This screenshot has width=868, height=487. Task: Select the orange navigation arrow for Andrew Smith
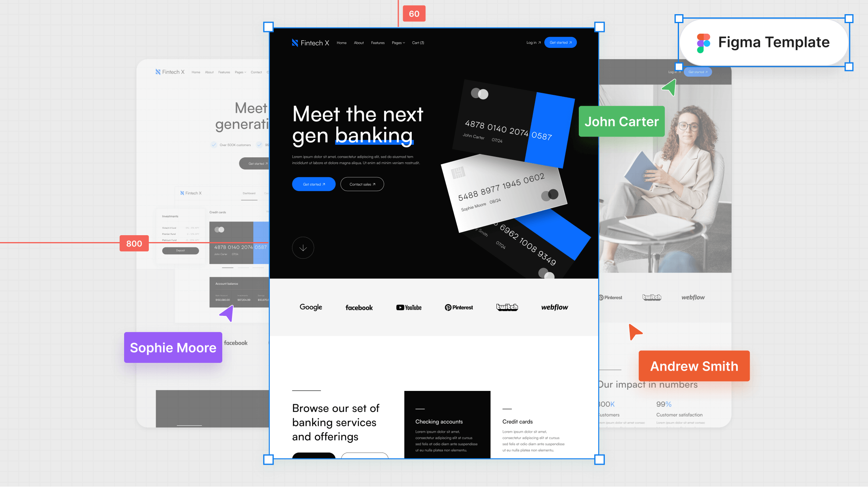(636, 332)
